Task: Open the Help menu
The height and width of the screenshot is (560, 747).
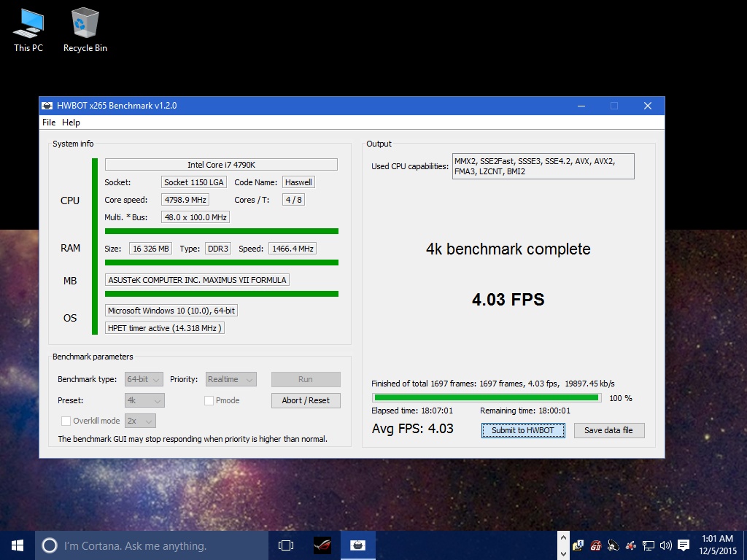Action: pos(71,122)
